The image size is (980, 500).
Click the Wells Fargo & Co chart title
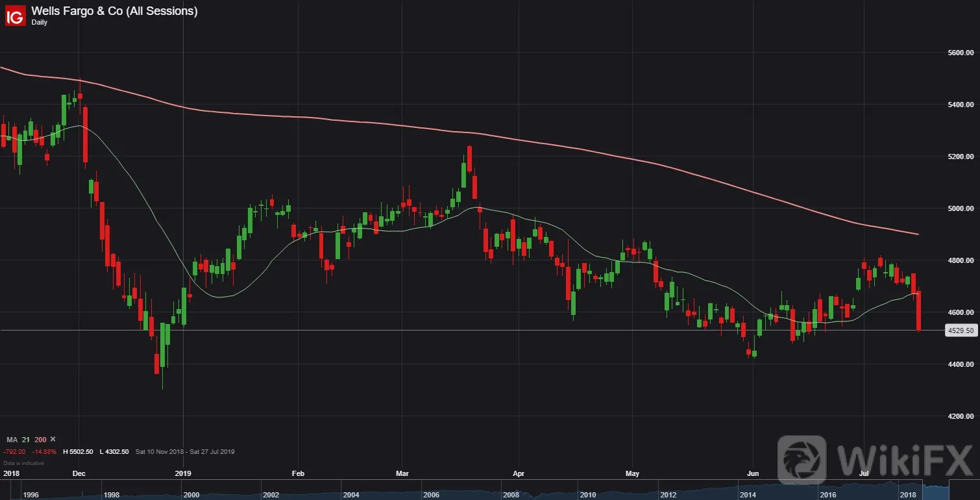click(x=114, y=10)
